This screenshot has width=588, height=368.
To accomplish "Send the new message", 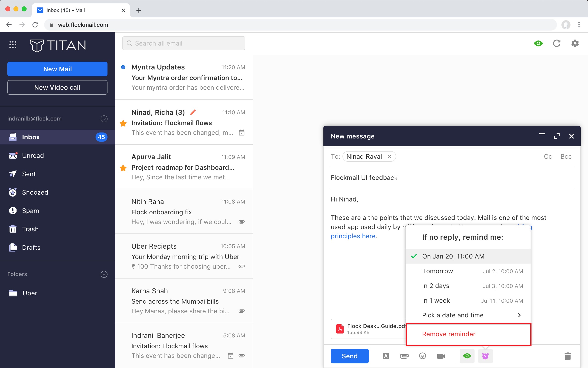I will (x=350, y=356).
